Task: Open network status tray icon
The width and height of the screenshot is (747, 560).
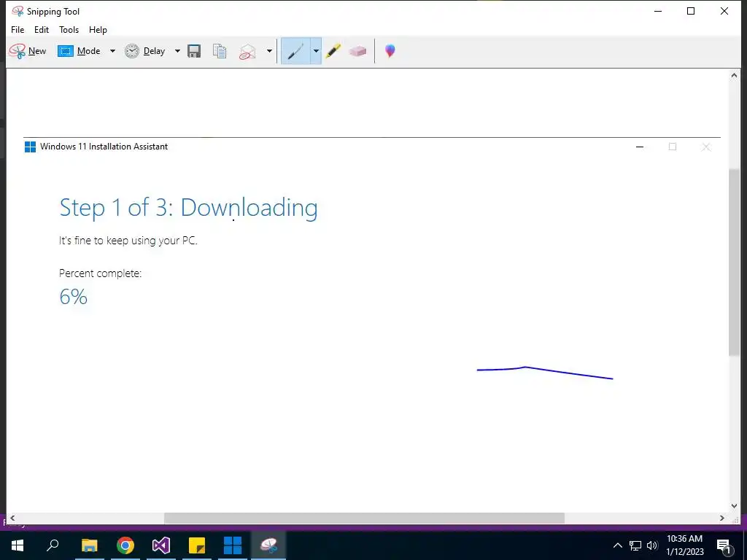Action: click(x=635, y=545)
